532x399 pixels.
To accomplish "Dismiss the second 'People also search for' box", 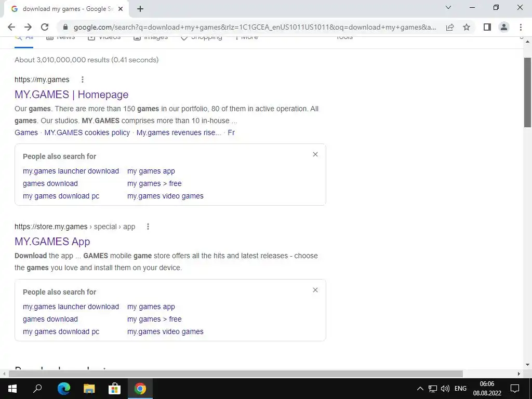I will 315,290.
